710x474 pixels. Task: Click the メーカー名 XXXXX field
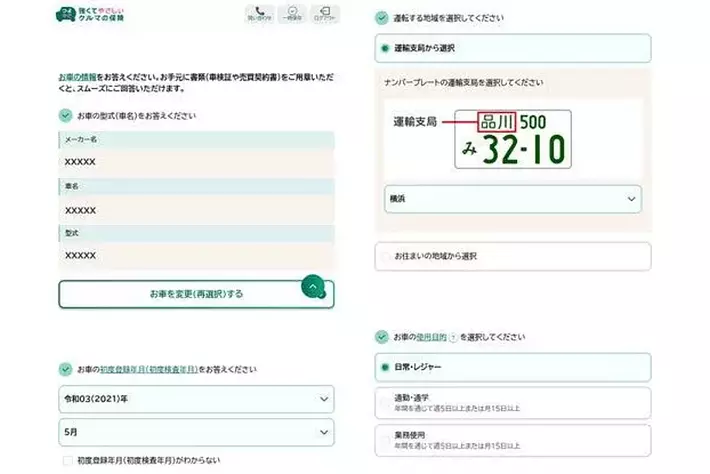tap(196, 161)
